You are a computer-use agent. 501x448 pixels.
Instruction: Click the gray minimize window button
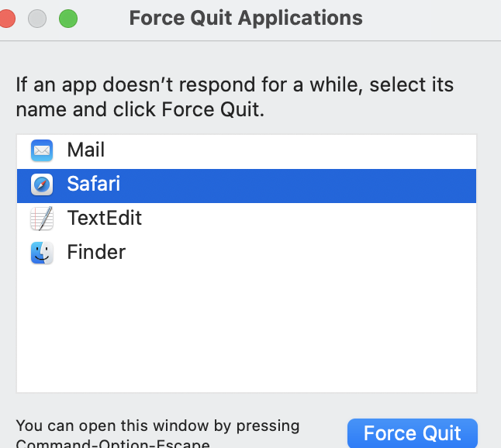point(36,17)
